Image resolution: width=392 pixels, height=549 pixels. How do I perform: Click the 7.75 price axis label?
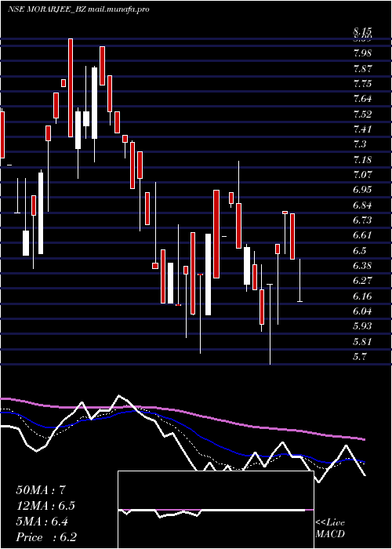point(362,84)
